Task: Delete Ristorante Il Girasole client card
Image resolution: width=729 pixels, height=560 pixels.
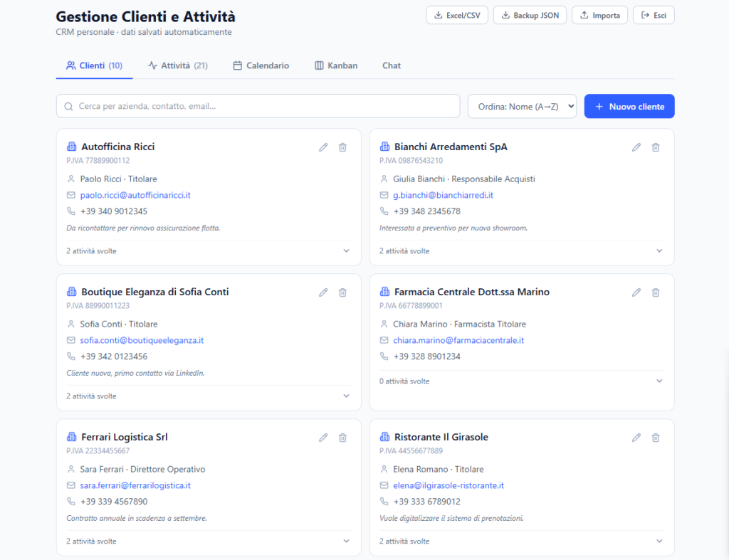Action: [656, 438]
